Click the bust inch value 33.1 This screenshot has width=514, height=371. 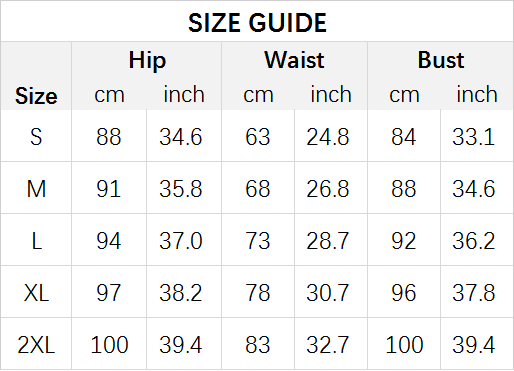pos(473,137)
